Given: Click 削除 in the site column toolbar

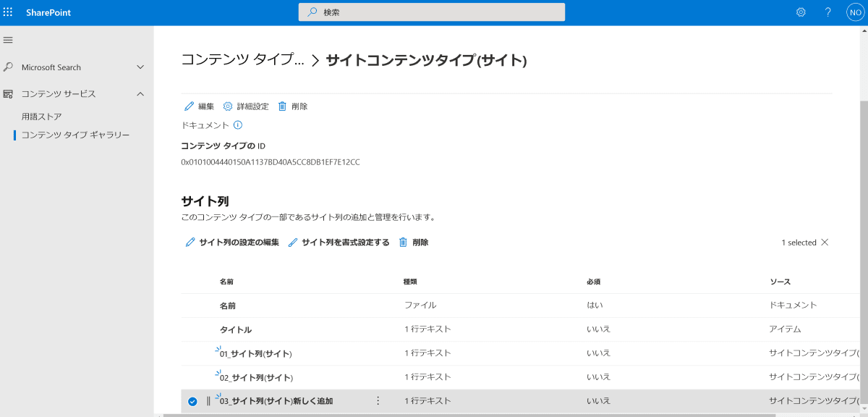Looking at the screenshot, I should coord(414,243).
